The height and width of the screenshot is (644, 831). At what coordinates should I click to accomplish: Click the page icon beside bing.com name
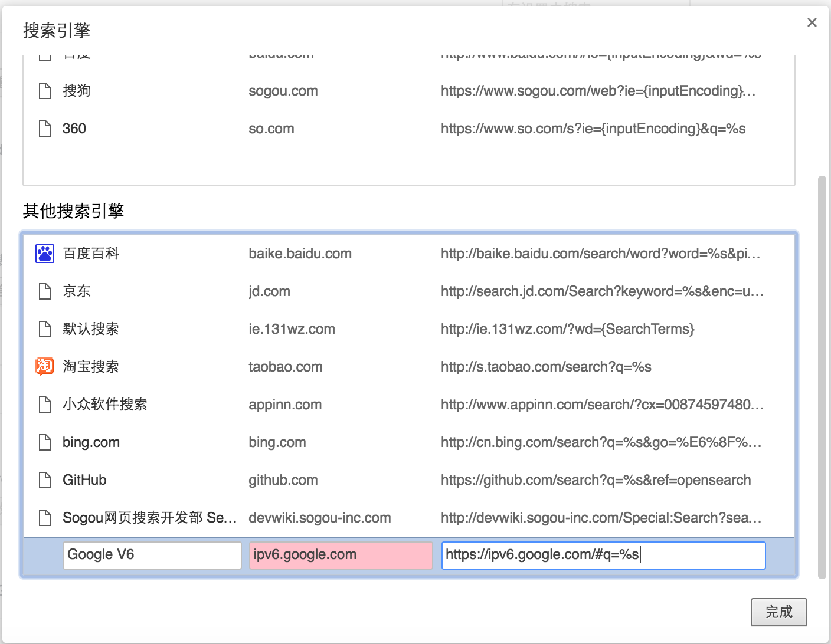point(45,442)
